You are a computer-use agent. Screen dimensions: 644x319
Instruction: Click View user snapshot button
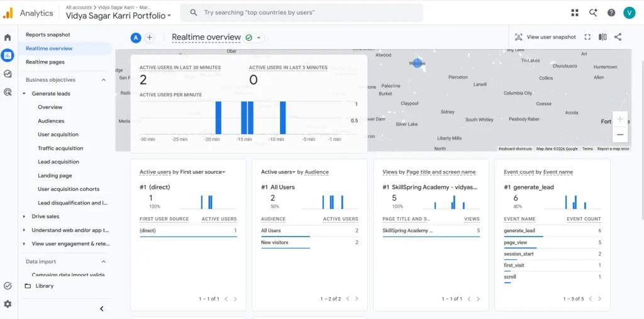[x=545, y=37]
